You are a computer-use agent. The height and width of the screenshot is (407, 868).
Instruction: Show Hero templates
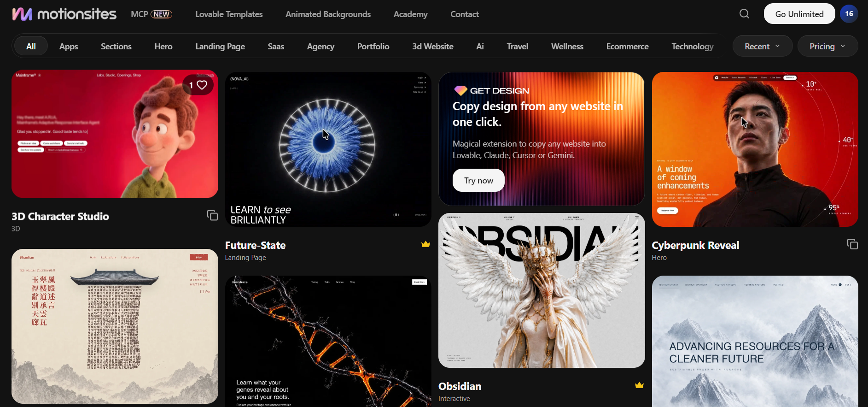(163, 46)
